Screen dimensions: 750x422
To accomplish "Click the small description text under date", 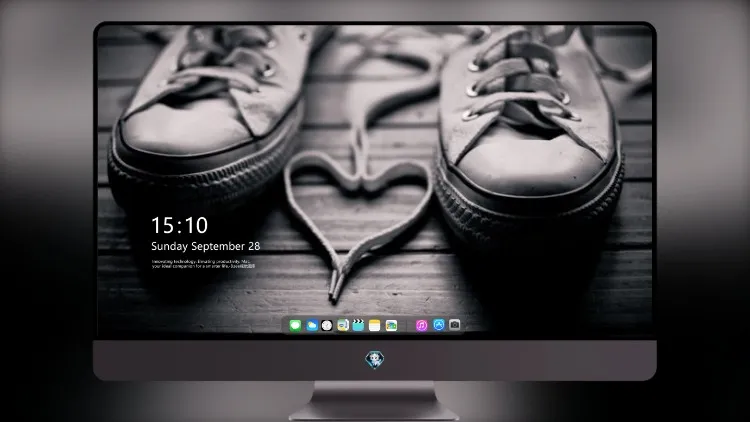I will click(203, 264).
